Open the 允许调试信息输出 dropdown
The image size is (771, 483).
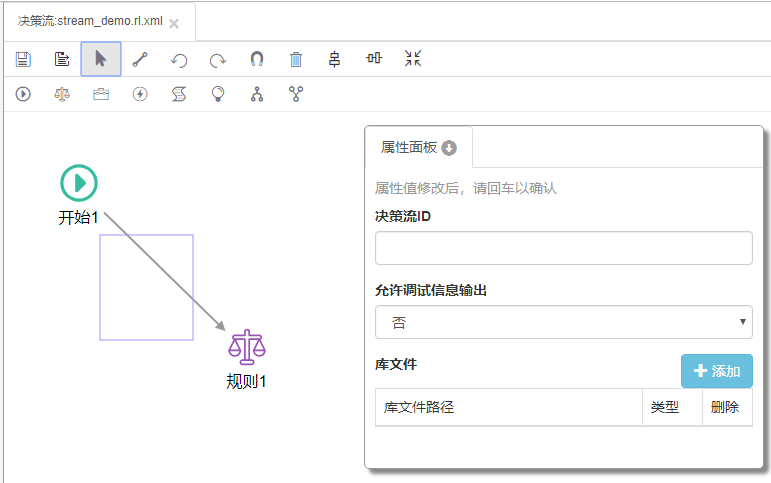coord(563,322)
